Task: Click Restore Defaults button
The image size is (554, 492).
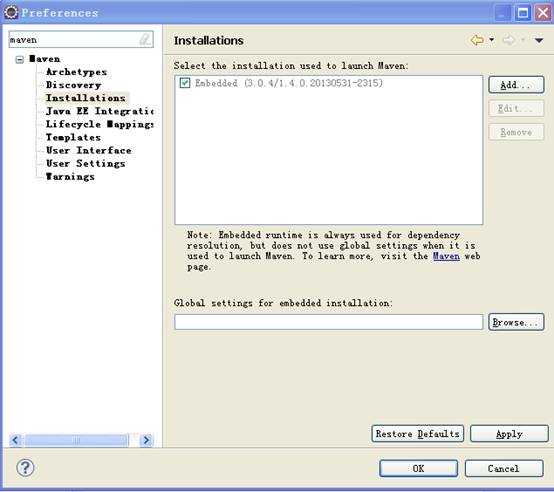Action: click(x=418, y=433)
